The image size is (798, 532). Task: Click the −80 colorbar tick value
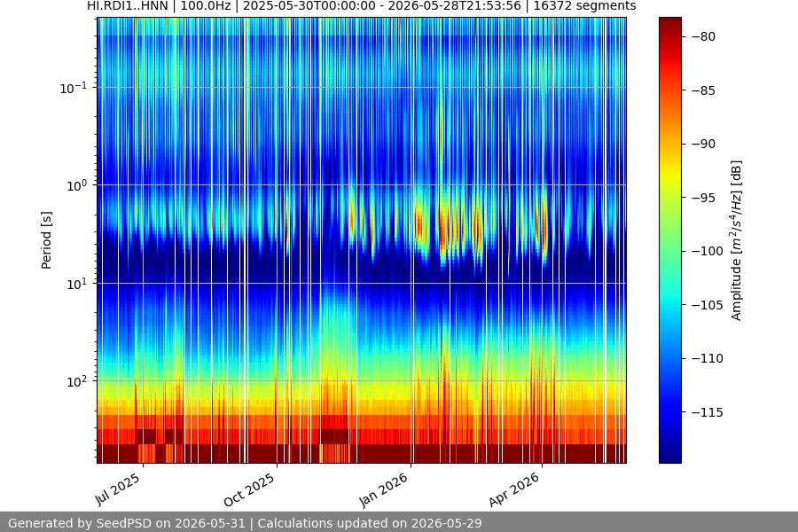(x=703, y=36)
